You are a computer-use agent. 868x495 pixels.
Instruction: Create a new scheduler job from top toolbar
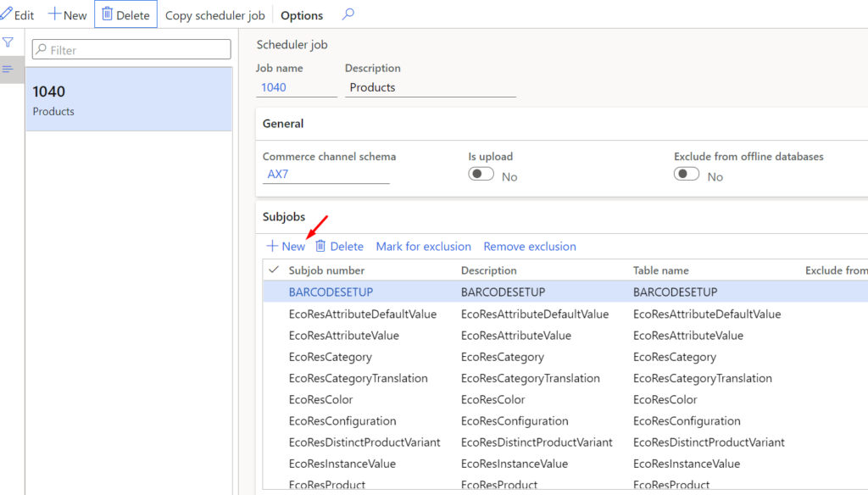tap(68, 15)
